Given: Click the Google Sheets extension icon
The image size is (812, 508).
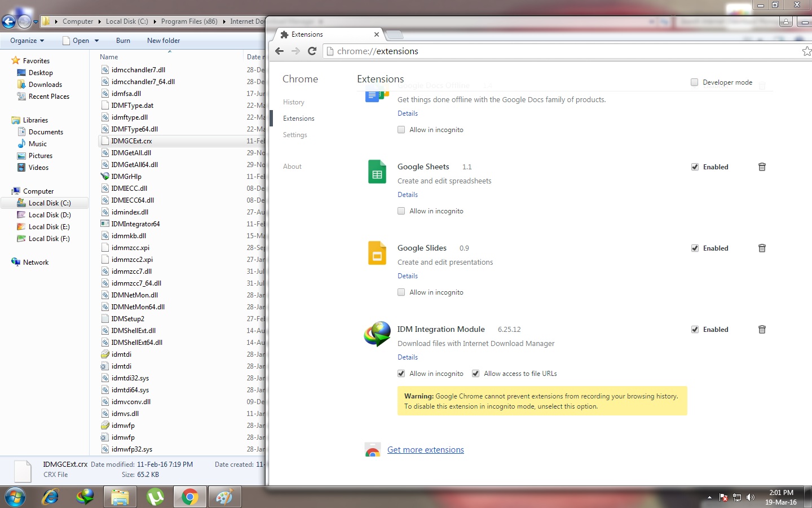Looking at the screenshot, I should click(377, 172).
